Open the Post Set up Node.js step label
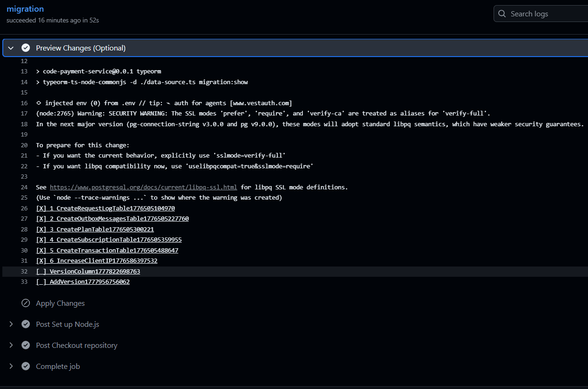The image size is (588, 389). [67, 324]
